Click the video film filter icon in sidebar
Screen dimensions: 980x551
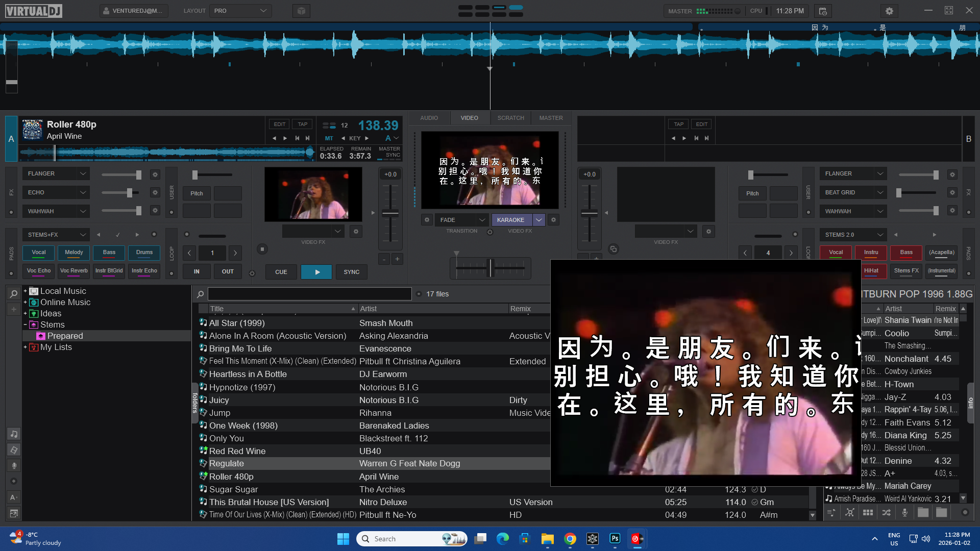point(14,450)
